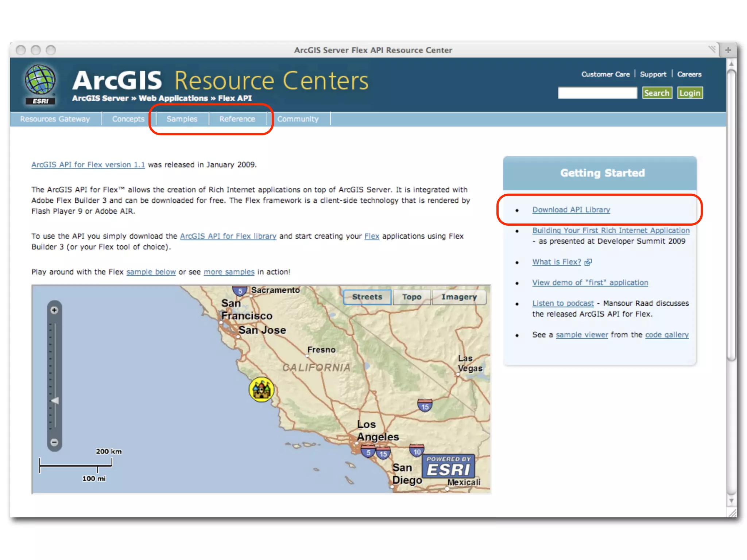
Task: Click the map zoom slider handle
Action: [55, 401]
